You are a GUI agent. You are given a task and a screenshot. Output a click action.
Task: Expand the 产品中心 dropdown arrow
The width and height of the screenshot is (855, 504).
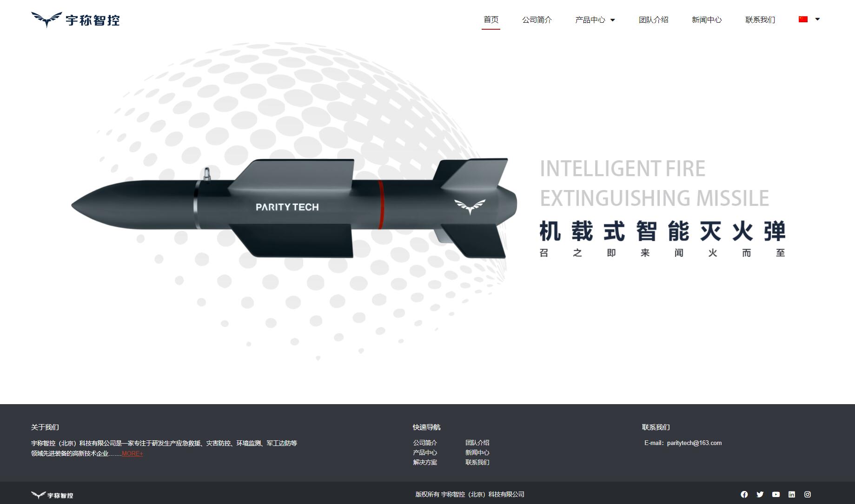point(612,20)
